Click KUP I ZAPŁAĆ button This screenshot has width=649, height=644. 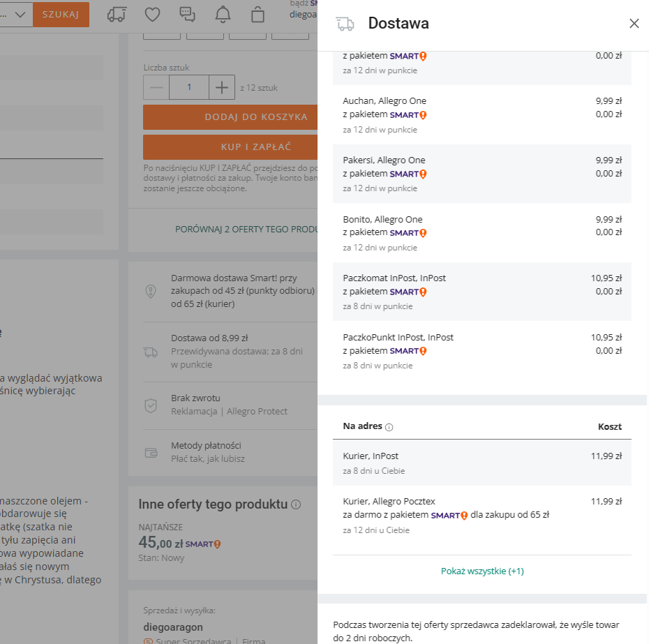tap(230, 147)
